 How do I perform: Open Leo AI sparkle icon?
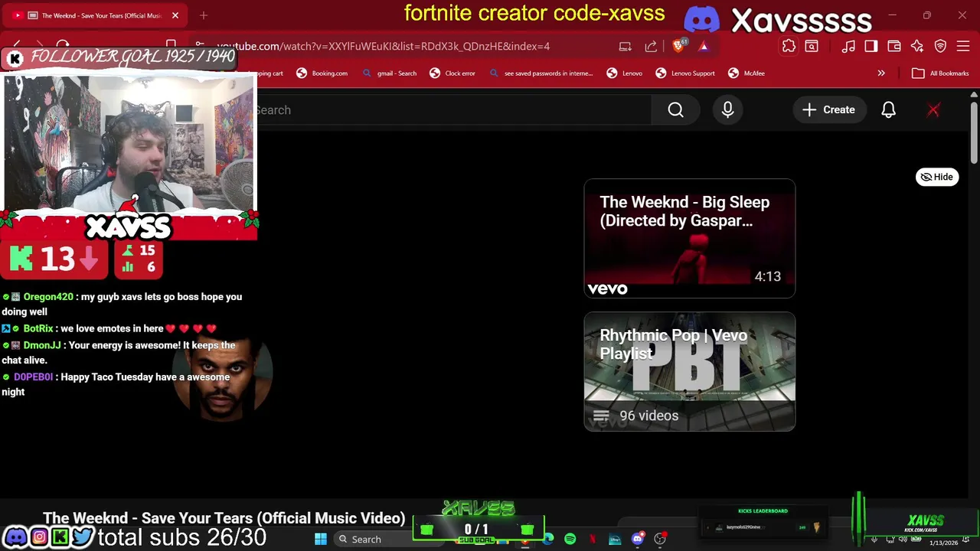(x=917, y=46)
